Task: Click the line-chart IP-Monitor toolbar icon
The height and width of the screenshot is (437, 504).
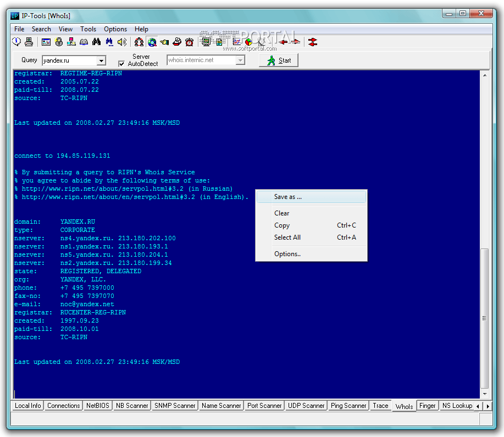Action: (x=236, y=42)
